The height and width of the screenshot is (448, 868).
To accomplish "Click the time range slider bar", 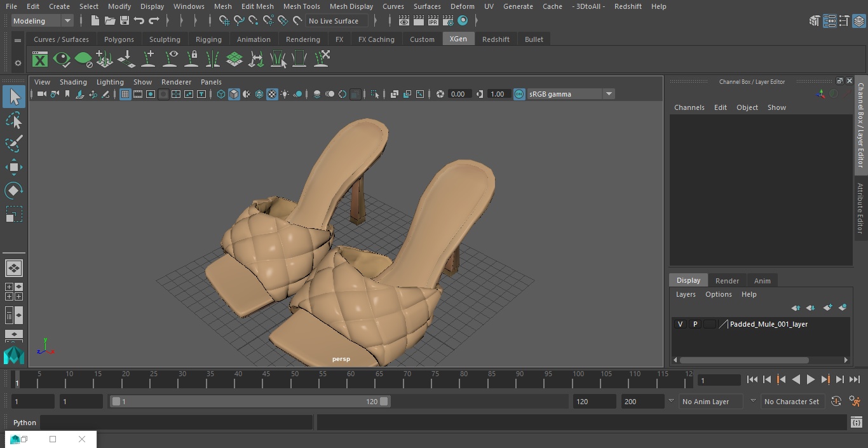I will 250,402.
